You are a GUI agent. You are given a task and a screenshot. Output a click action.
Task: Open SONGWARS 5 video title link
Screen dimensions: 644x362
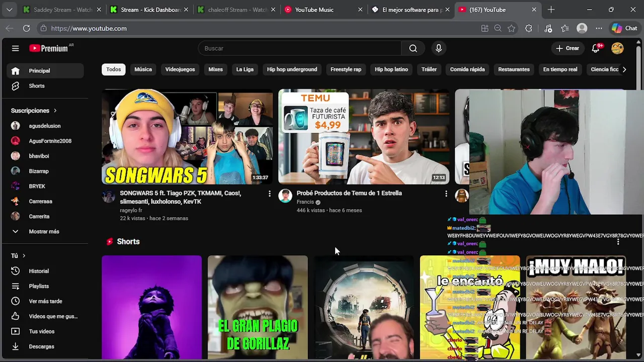click(x=180, y=198)
